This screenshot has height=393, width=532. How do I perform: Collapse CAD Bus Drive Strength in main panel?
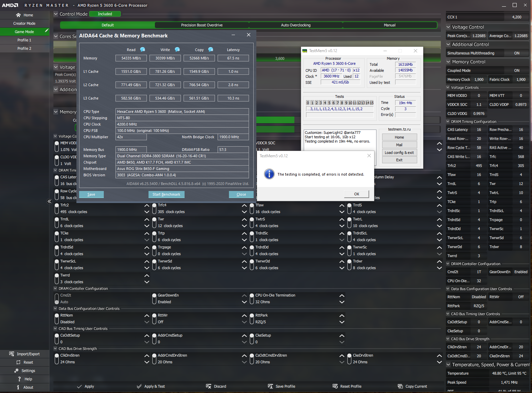(x=55, y=349)
